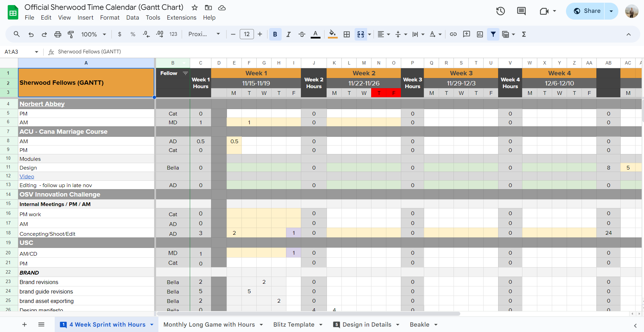This screenshot has height=332, width=644.
Task: Start a video call
Action: [x=547, y=11]
